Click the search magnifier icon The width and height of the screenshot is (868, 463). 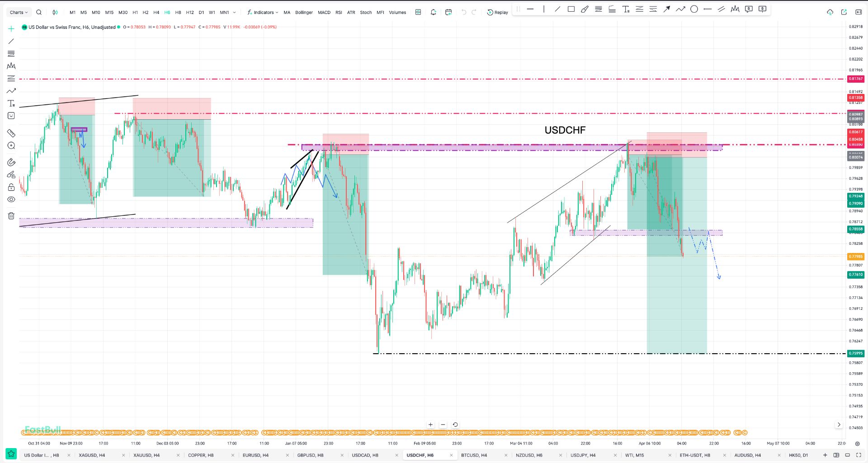39,12
